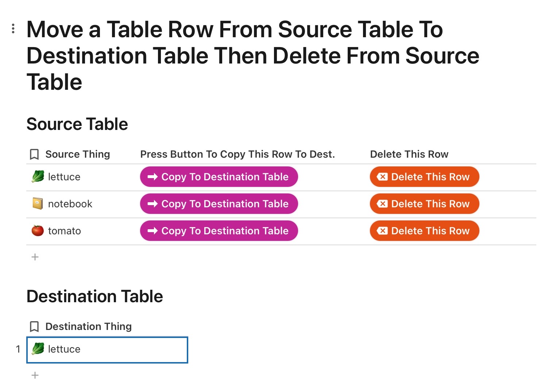This screenshot has height=392, width=556.
Task: Click the Destination Thing column header
Action: click(89, 327)
